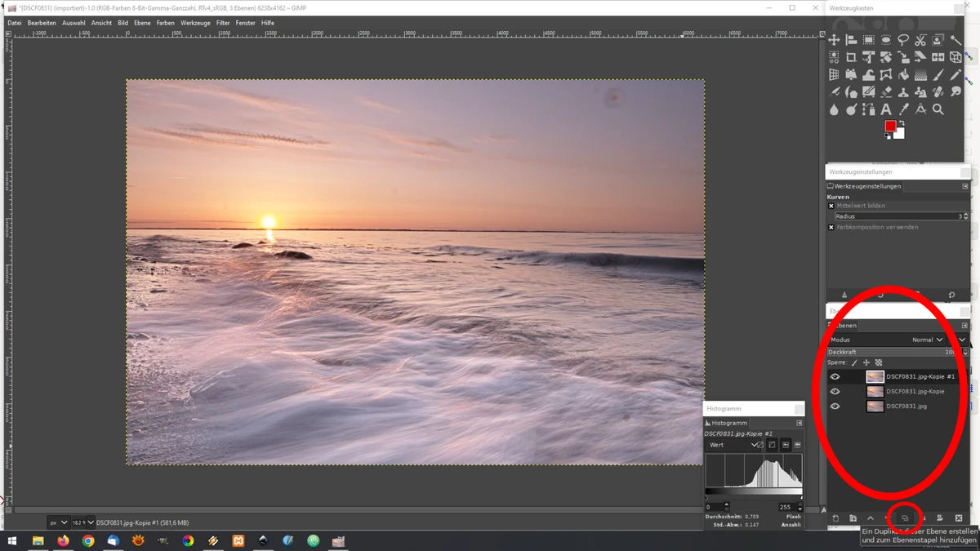Toggle the lock pixels pencil icon
Image resolution: width=980 pixels, height=551 pixels.
pos(855,362)
